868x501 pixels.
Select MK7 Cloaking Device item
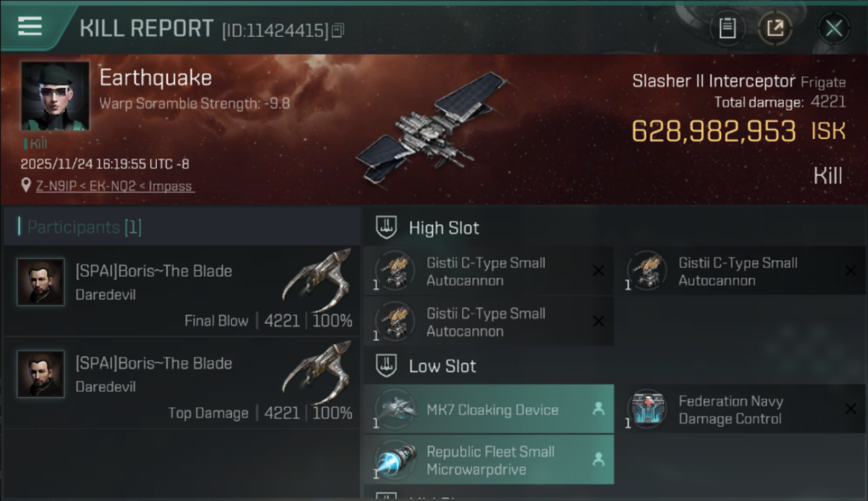(x=489, y=409)
